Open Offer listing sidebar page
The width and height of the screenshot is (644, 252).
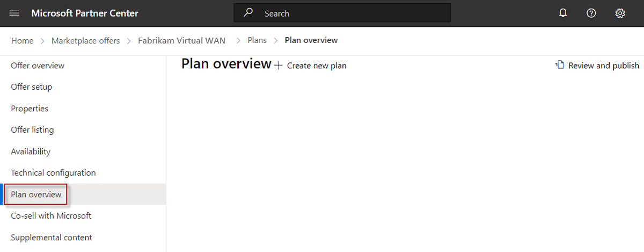pyautogui.click(x=32, y=130)
